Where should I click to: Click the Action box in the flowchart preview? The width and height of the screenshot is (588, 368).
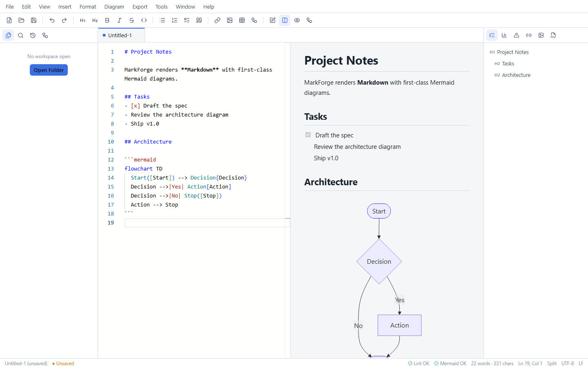(399, 325)
